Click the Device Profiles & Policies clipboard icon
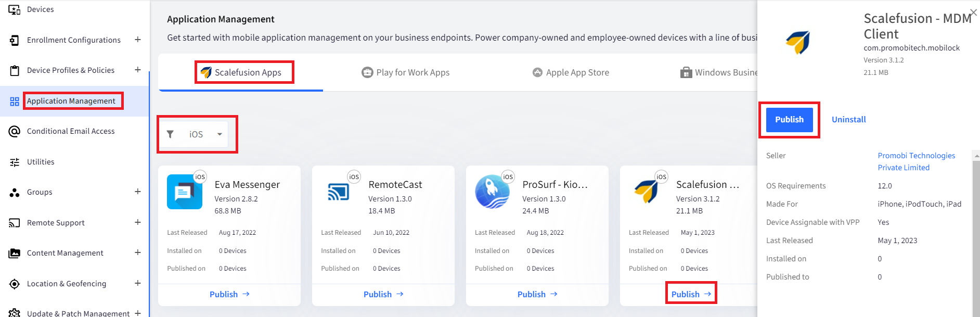 [15, 70]
